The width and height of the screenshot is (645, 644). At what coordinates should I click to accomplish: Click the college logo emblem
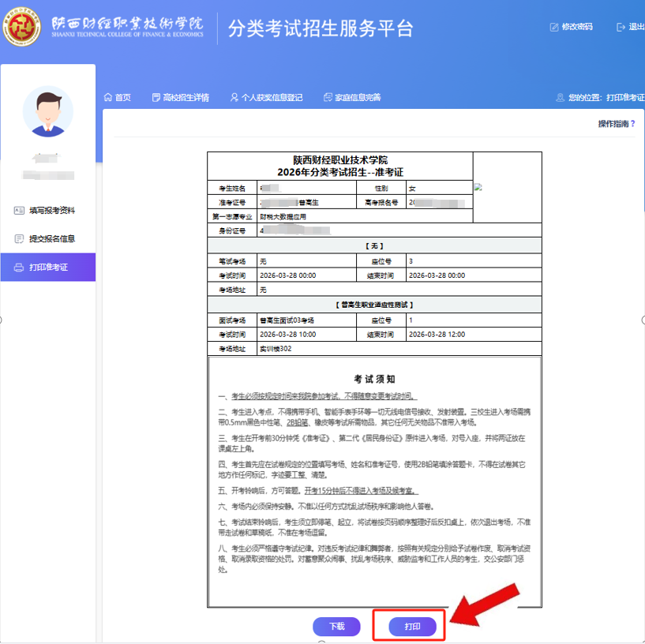[x=23, y=28]
